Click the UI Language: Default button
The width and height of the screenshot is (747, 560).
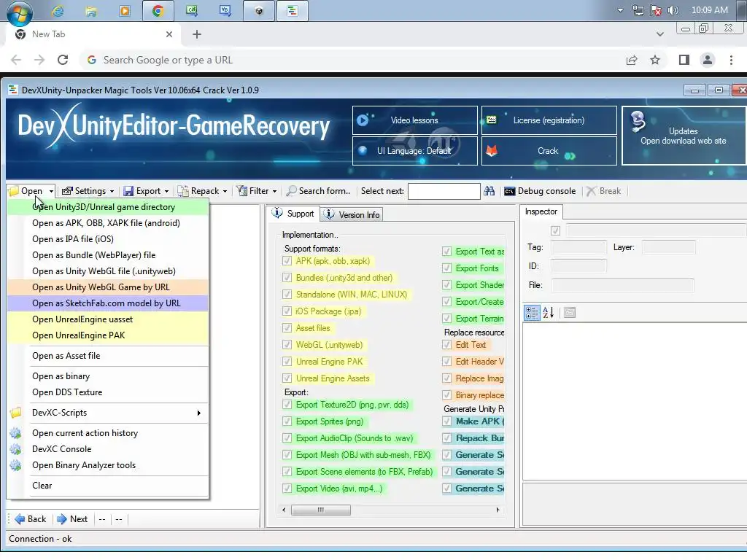coord(414,151)
